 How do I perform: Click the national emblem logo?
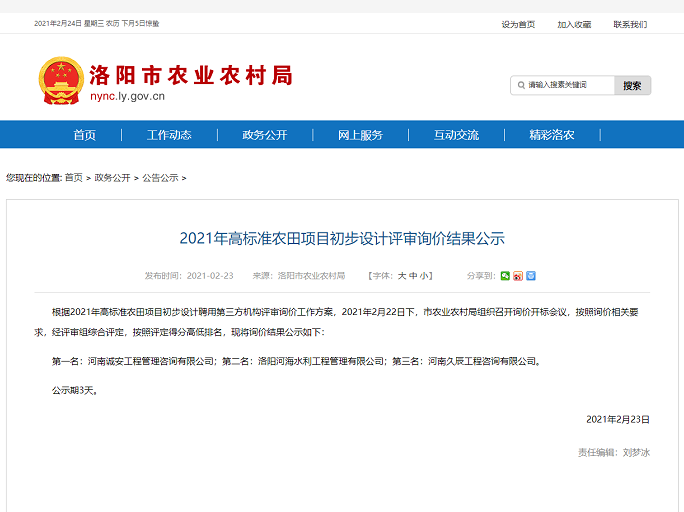click(x=61, y=81)
